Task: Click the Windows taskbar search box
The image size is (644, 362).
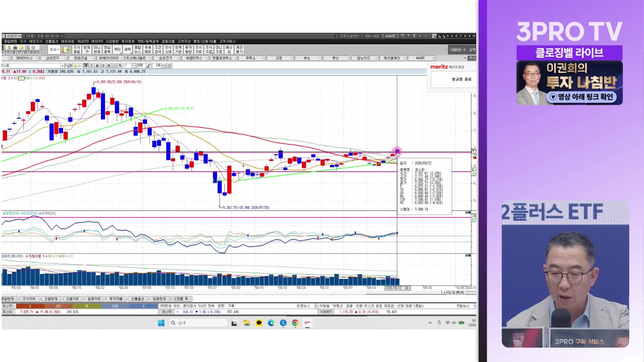Action: 198,323
